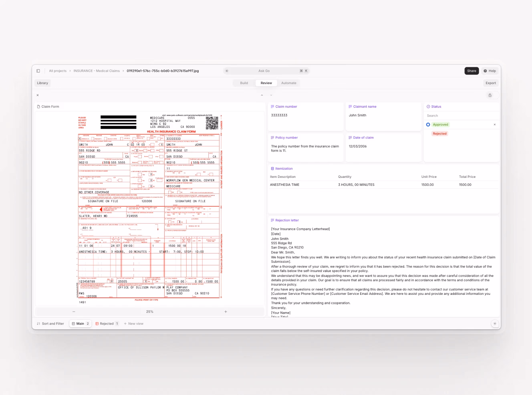Remove Approved status with x icon
Screen dimensions: 532x395
click(x=495, y=125)
